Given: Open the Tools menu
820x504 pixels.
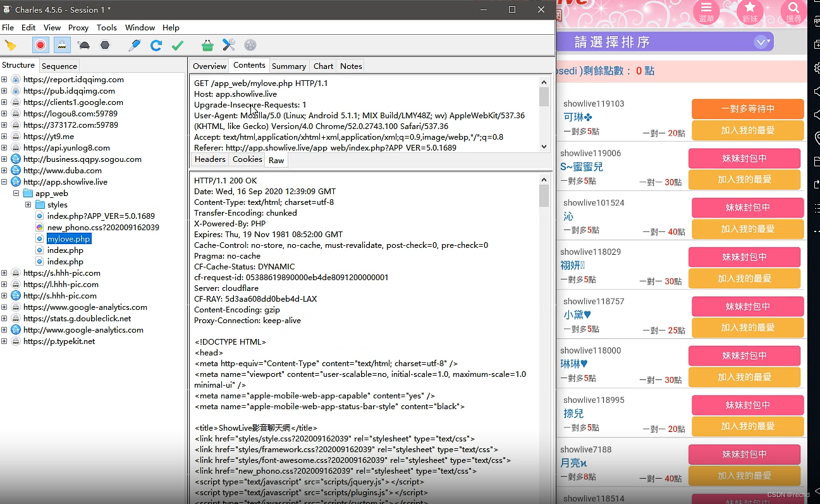Looking at the screenshot, I should tap(107, 28).
